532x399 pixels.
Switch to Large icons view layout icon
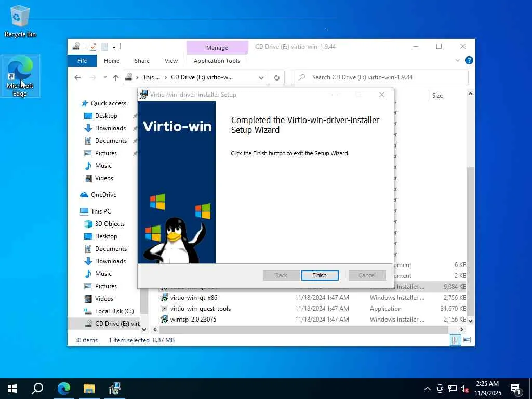pos(467,340)
